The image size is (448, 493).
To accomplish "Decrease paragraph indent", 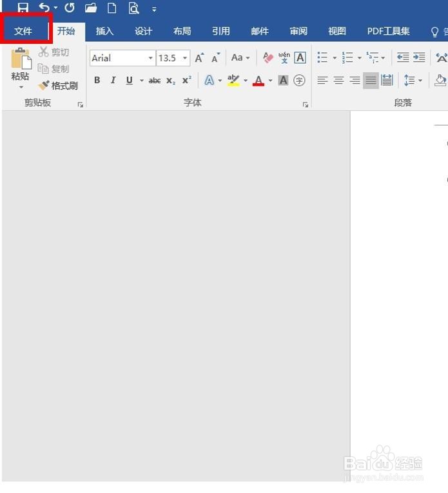I will coord(403,57).
